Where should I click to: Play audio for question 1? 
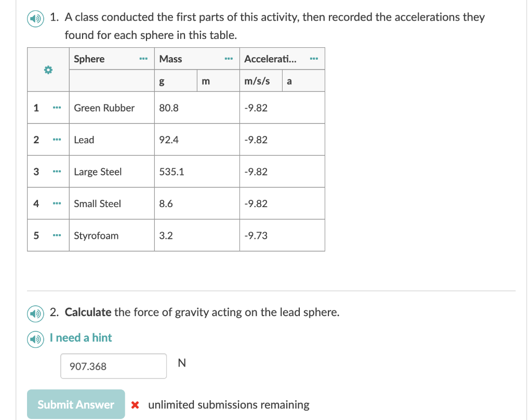pos(35,17)
